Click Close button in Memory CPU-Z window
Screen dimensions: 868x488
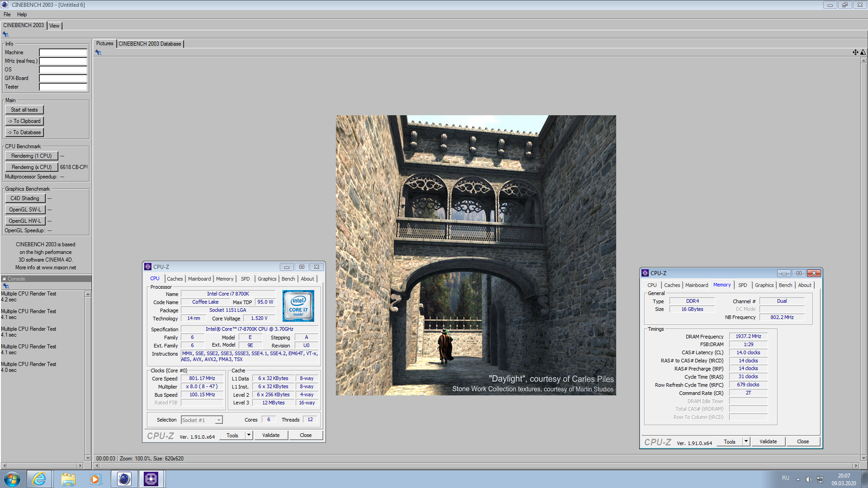click(803, 441)
